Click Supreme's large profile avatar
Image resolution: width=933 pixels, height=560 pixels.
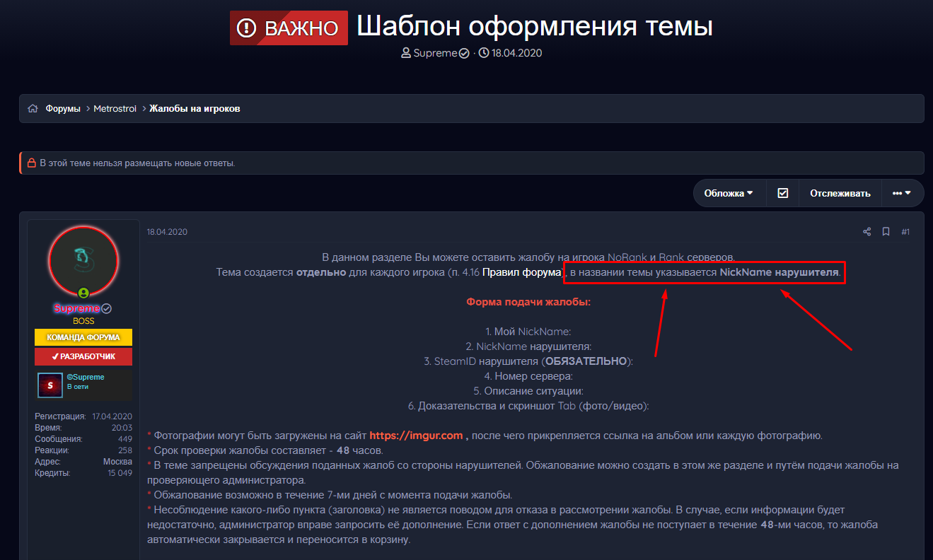[83, 262]
